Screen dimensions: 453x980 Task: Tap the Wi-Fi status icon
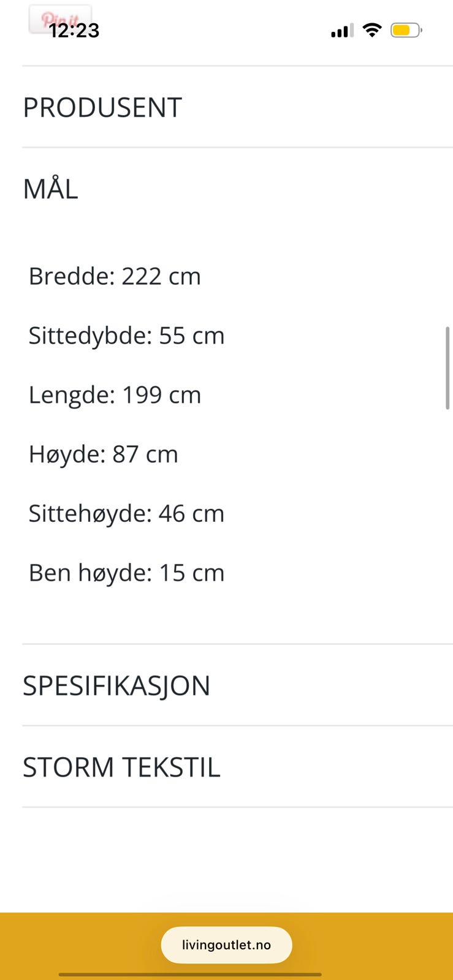click(373, 29)
